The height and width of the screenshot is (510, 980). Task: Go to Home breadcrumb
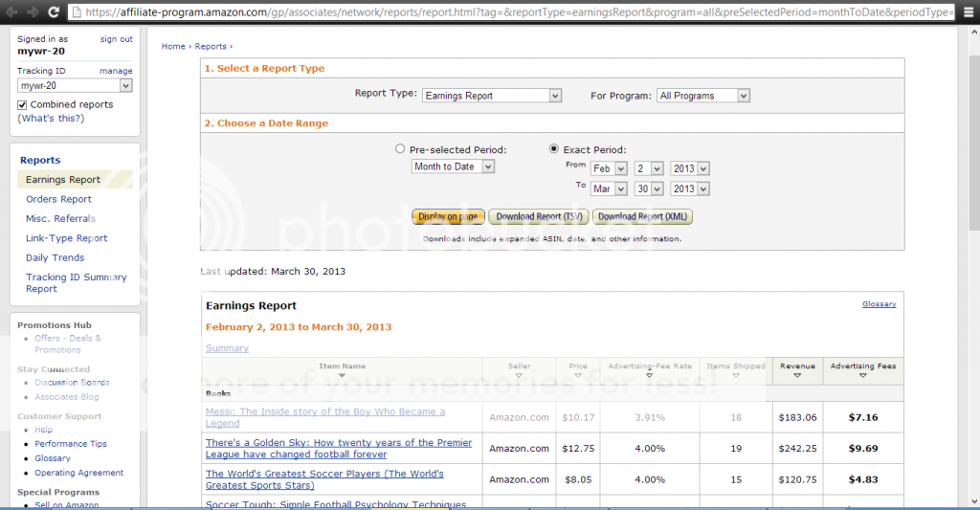coord(173,46)
